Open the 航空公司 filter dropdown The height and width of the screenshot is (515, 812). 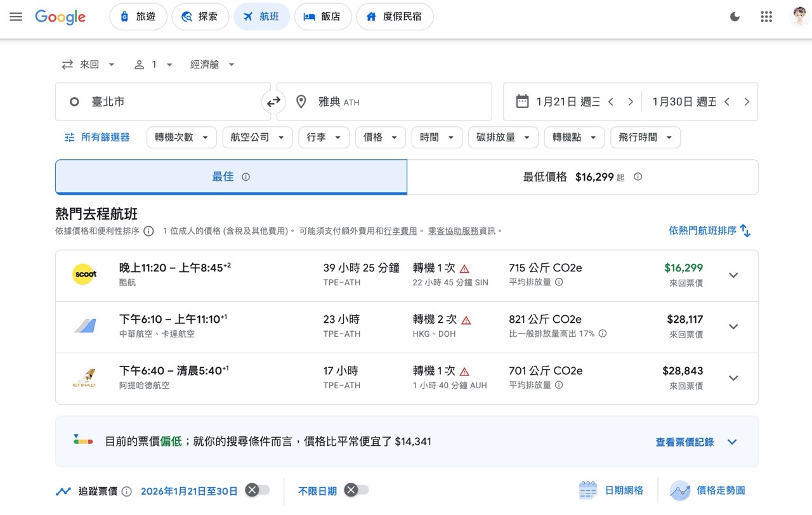point(257,137)
